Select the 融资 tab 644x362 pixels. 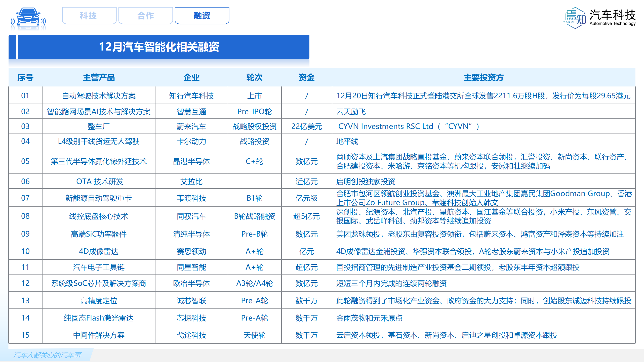point(202,16)
